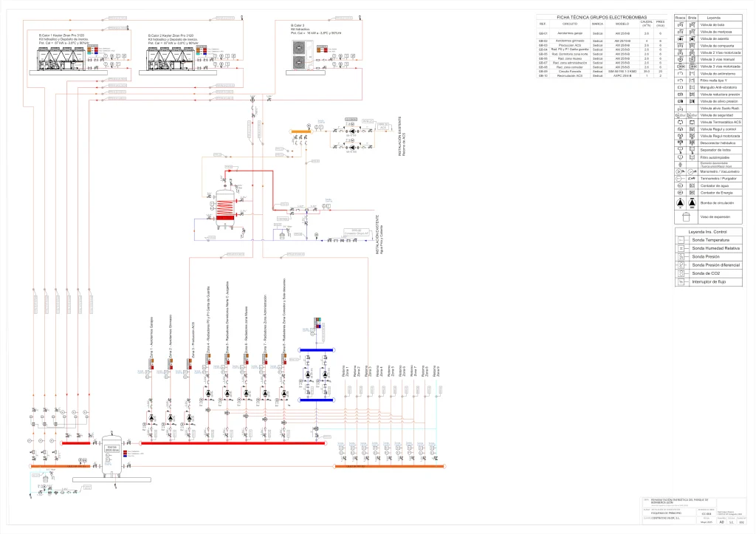Click the Vaso de expansión legend symbol
The image size is (756, 534).
click(x=686, y=216)
